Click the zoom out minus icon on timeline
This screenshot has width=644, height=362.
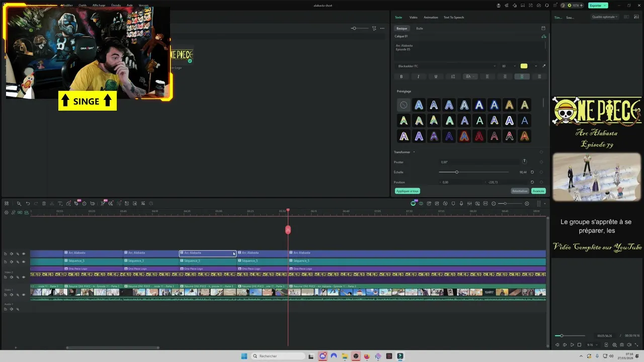494,204
